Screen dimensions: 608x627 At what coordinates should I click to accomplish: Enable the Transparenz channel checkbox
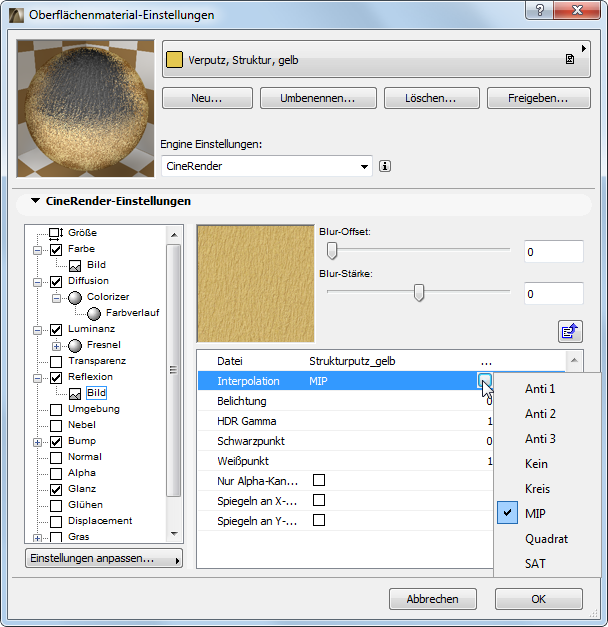tap(56, 362)
